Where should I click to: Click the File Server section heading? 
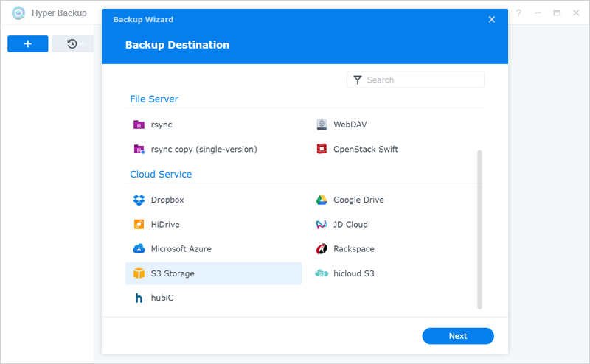point(154,99)
